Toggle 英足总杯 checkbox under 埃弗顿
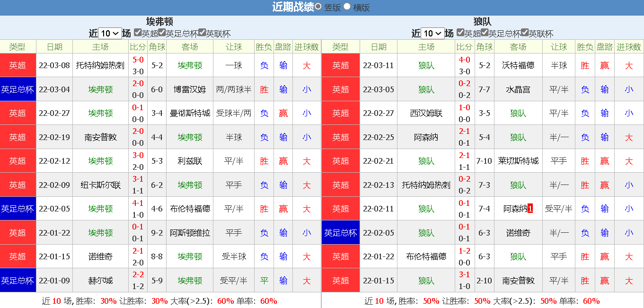This screenshot has height=308, width=644. (162, 33)
